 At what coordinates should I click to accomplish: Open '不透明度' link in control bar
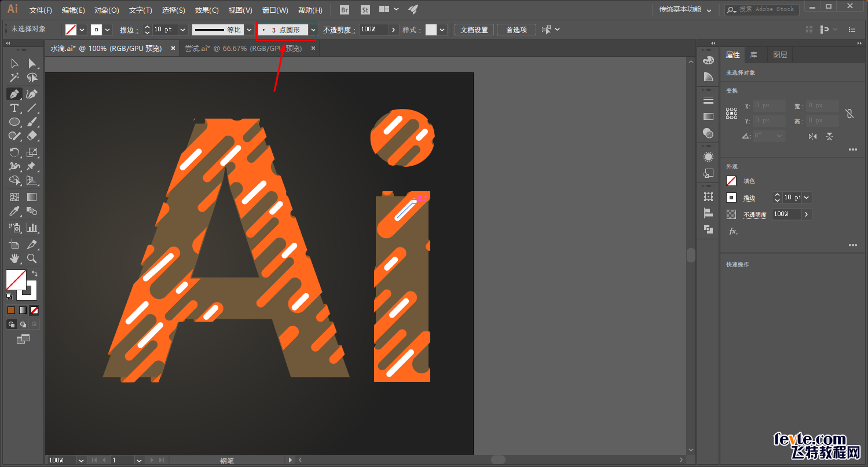click(339, 30)
